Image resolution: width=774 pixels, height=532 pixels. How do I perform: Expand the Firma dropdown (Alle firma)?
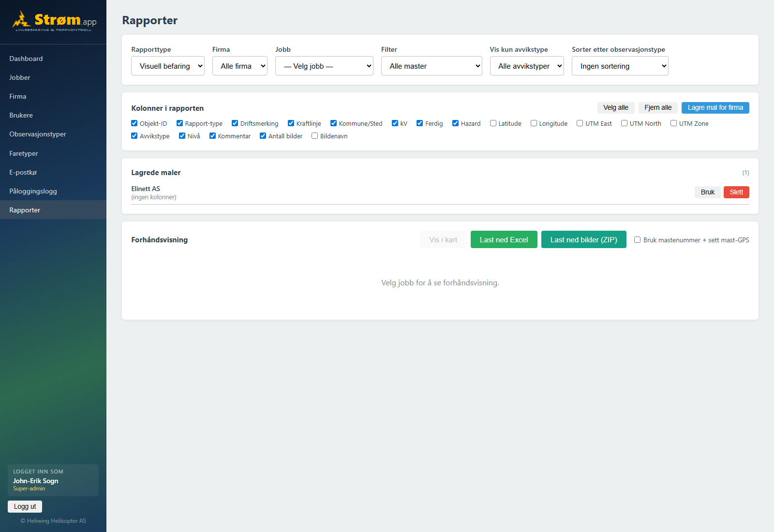click(240, 66)
